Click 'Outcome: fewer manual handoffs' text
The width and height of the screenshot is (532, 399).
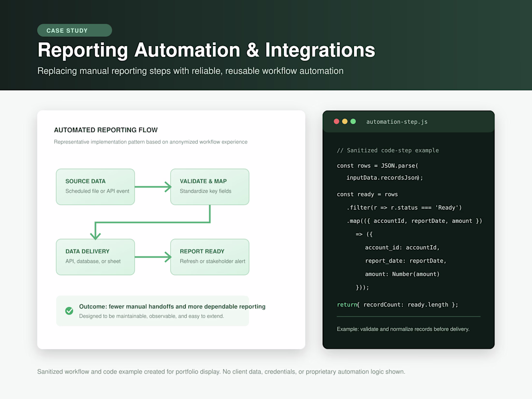tap(172, 306)
